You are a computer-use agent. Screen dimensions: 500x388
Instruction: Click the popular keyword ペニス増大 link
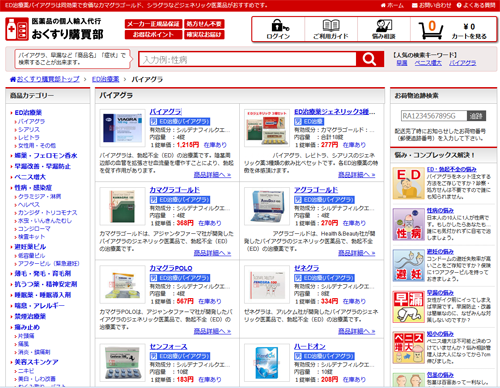(428, 63)
